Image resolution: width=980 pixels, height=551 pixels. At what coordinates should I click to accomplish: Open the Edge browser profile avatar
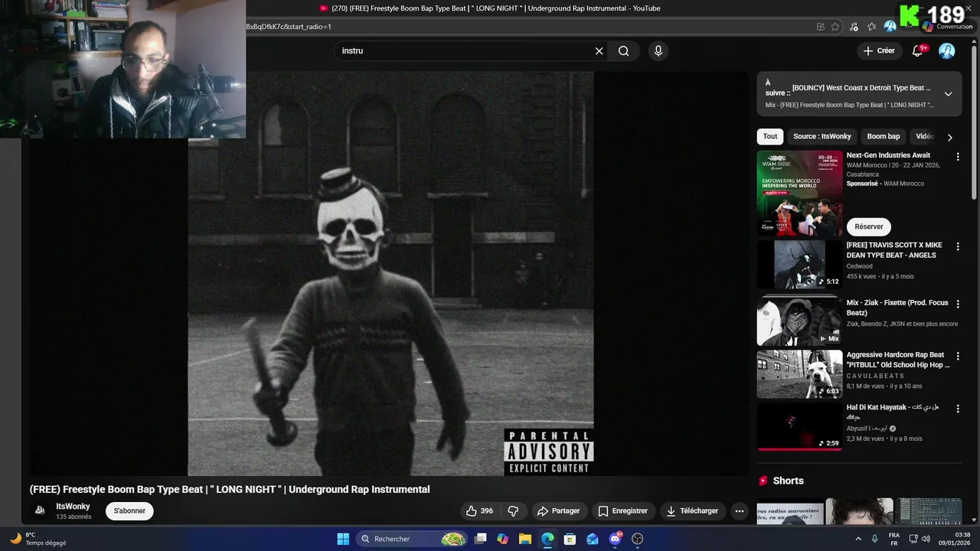pyautogui.click(x=890, y=26)
